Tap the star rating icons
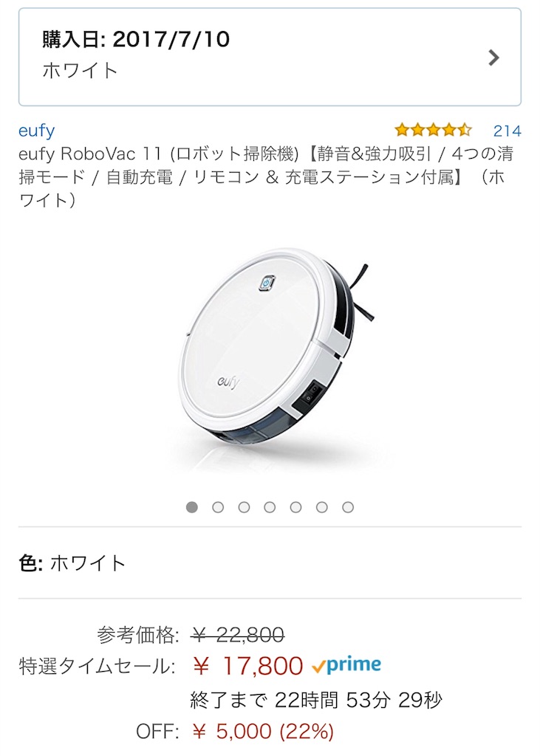Image resolution: width=540 pixels, height=756 pixels. [433, 130]
